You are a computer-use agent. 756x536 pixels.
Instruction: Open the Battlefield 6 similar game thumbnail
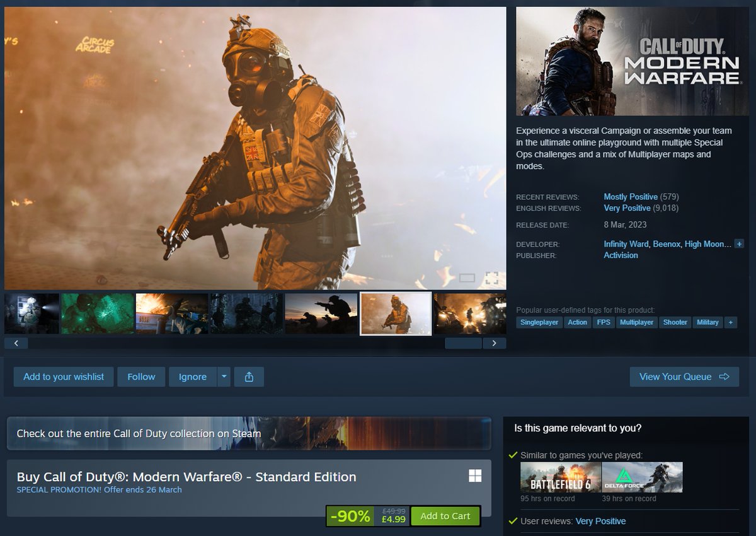point(561,477)
